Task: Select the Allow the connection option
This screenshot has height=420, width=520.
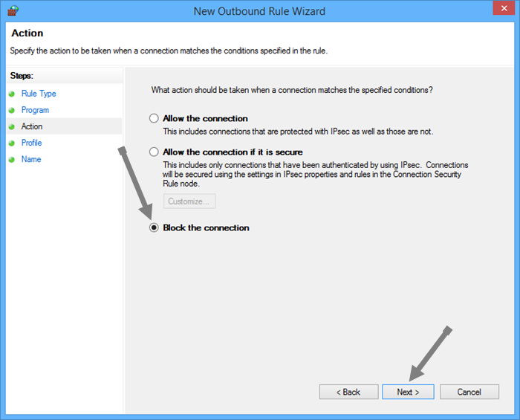Action: coord(154,118)
